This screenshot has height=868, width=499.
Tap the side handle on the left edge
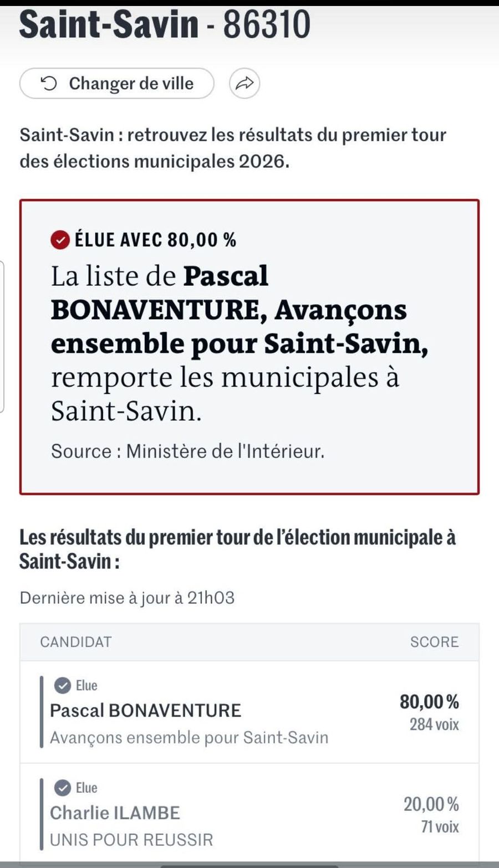2,336
